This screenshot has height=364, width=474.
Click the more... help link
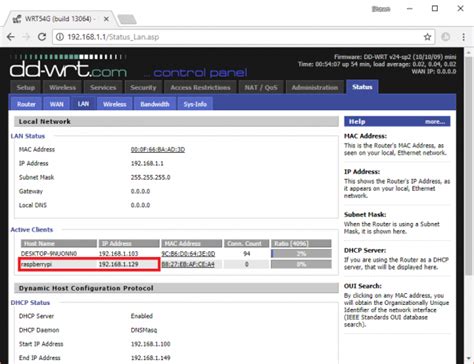click(x=435, y=122)
